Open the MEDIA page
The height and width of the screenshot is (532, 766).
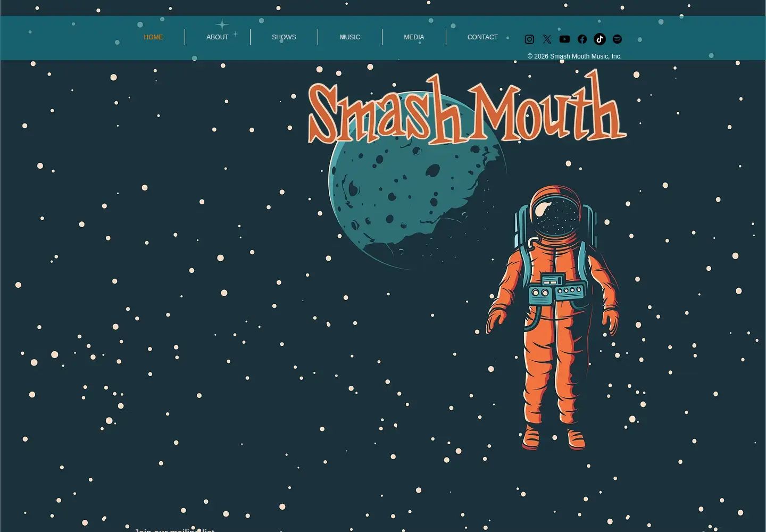414,37
